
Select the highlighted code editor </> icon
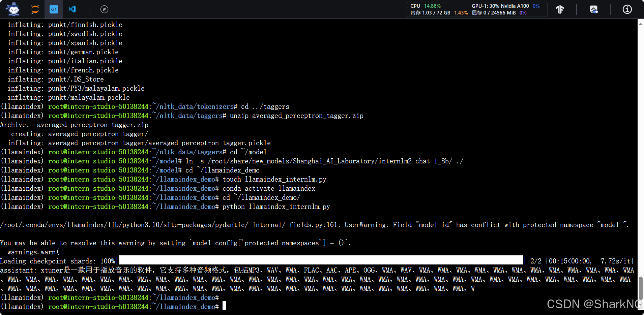coord(54,9)
